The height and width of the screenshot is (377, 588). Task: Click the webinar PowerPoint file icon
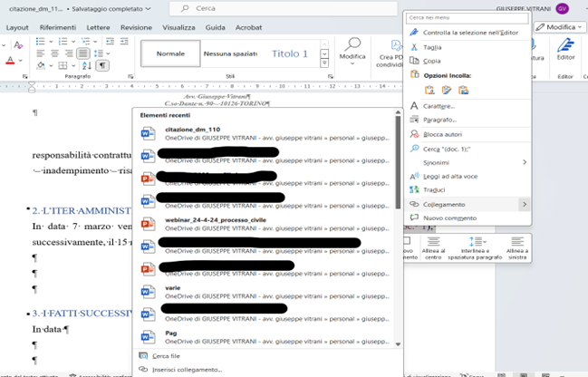pyautogui.click(x=148, y=224)
